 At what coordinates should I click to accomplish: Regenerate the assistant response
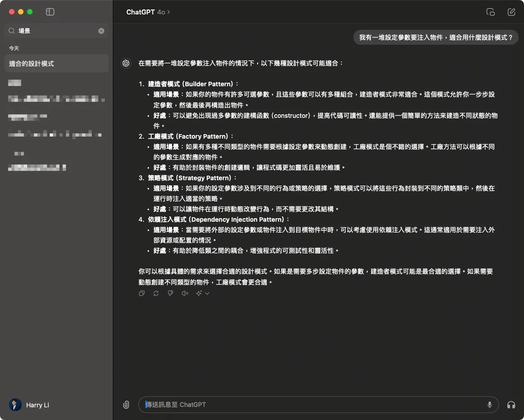[156, 294]
